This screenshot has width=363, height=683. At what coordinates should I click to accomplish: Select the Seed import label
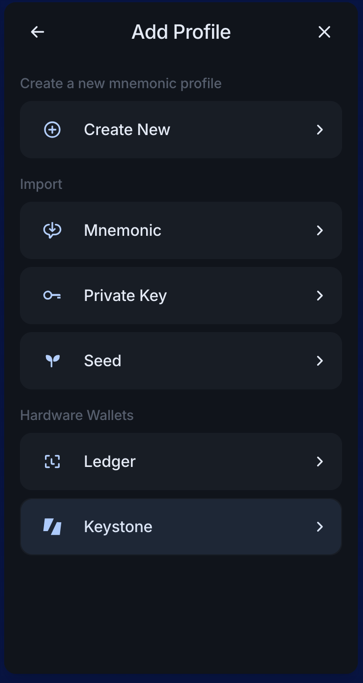tap(102, 361)
